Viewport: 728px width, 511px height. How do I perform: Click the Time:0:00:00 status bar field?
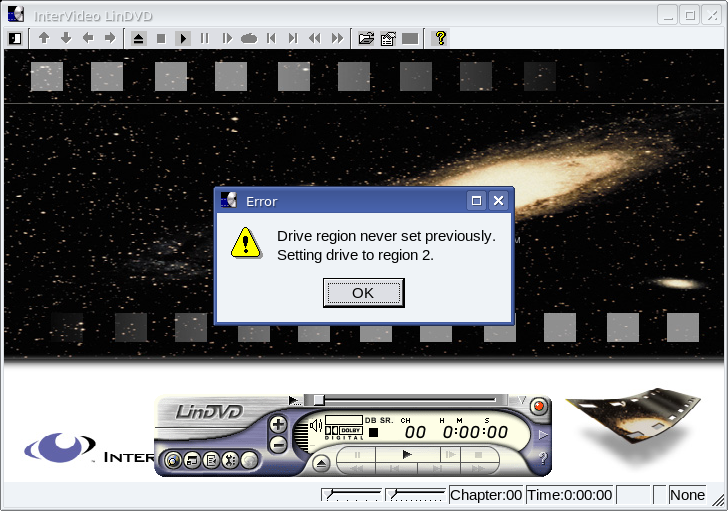[x=570, y=495]
